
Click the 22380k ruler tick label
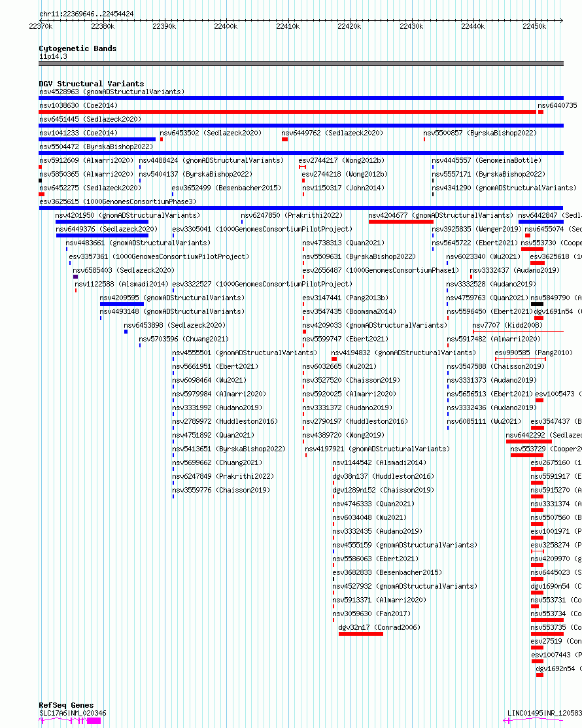click(103, 26)
